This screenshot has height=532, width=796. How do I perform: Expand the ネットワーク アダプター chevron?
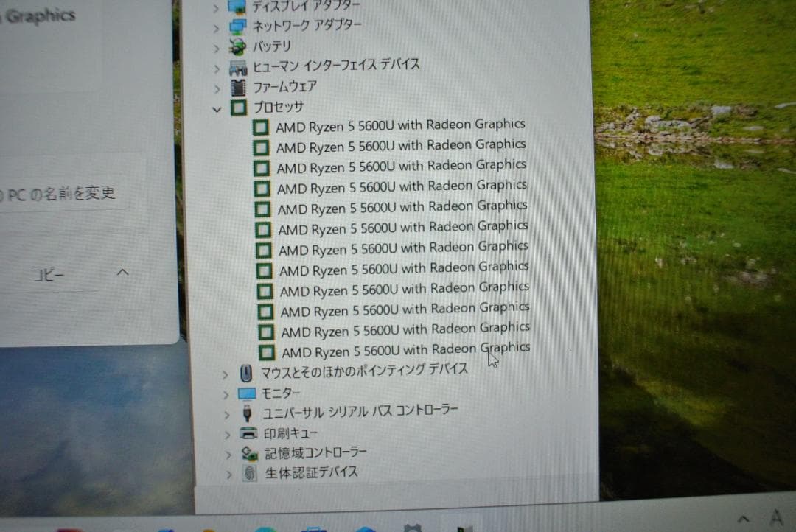215,25
